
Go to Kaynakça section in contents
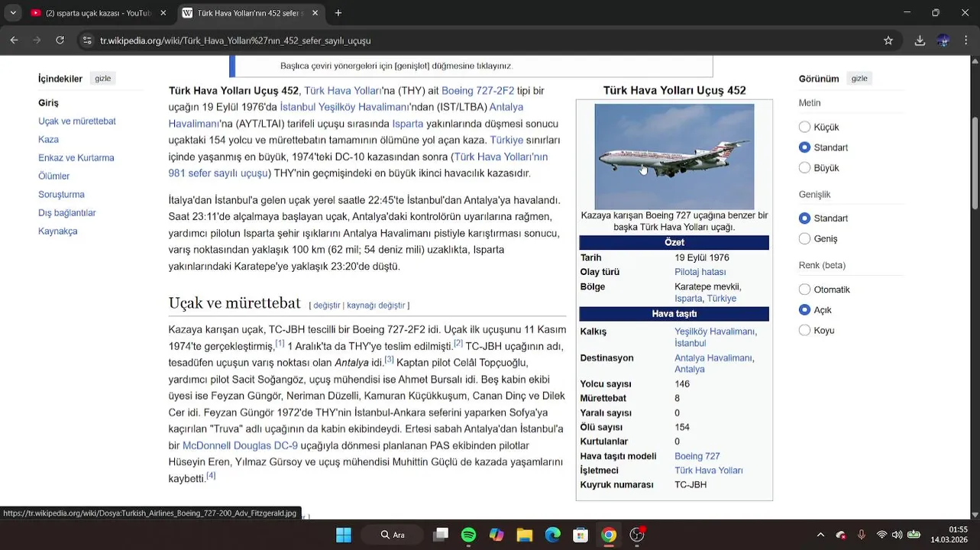tap(58, 231)
